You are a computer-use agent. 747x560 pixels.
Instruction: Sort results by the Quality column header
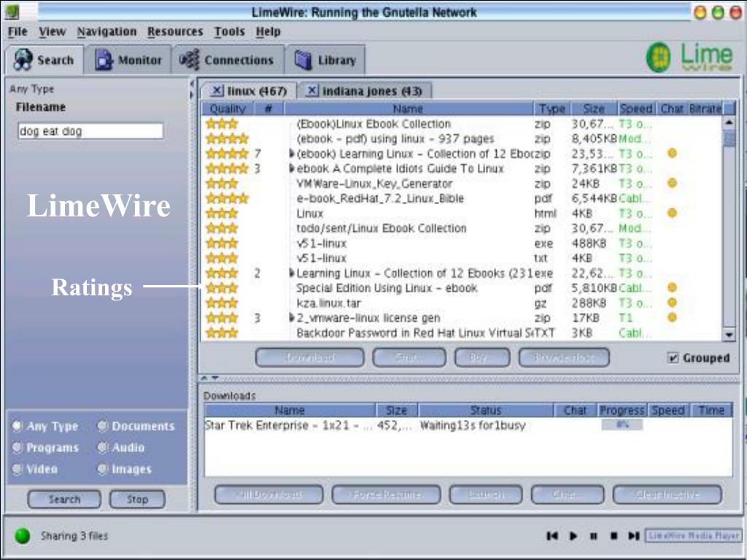point(228,109)
